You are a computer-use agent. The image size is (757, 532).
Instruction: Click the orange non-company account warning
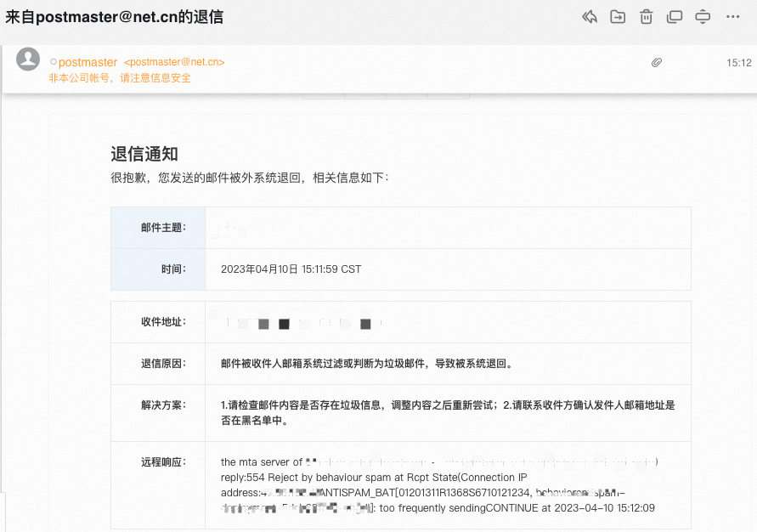pyautogui.click(x=120, y=77)
